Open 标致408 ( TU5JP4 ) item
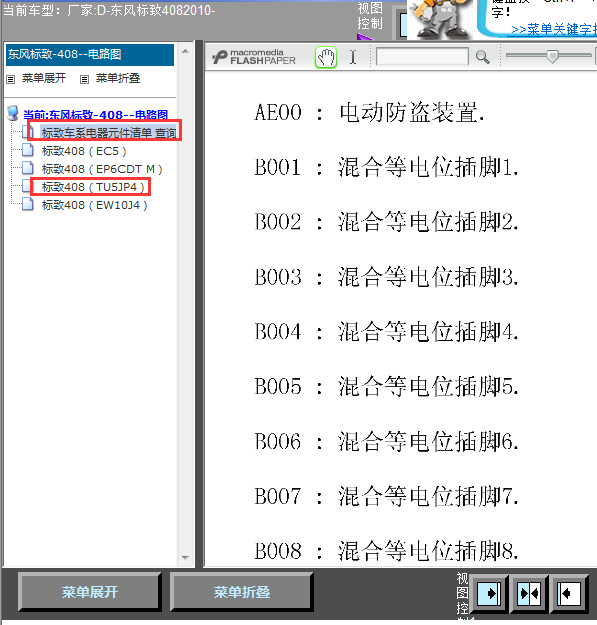 (93, 187)
